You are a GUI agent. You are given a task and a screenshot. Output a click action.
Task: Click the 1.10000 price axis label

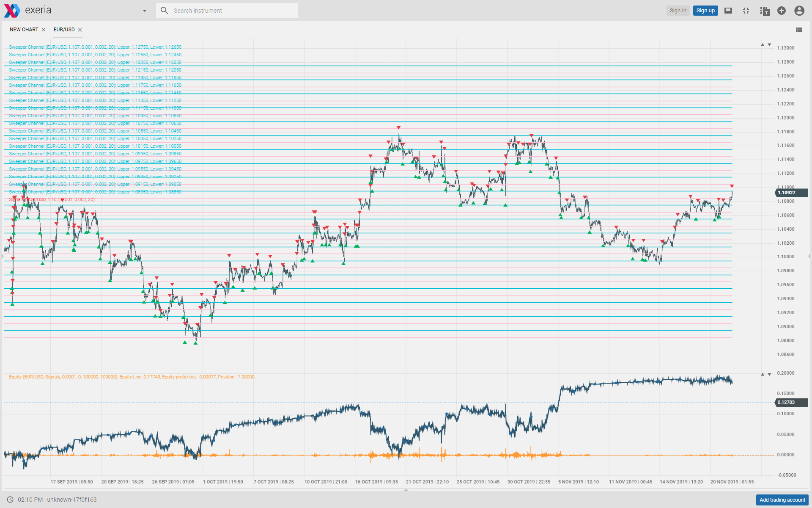(786, 257)
